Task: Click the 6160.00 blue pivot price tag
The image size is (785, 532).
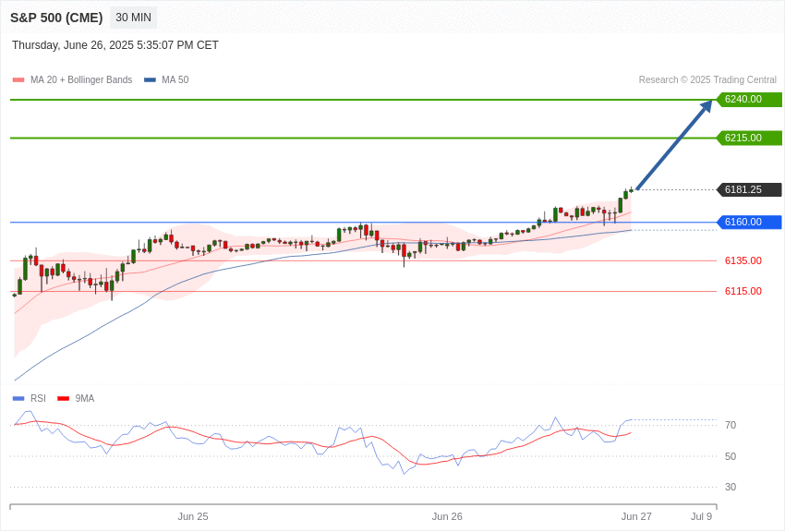Action: [x=750, y=222]
